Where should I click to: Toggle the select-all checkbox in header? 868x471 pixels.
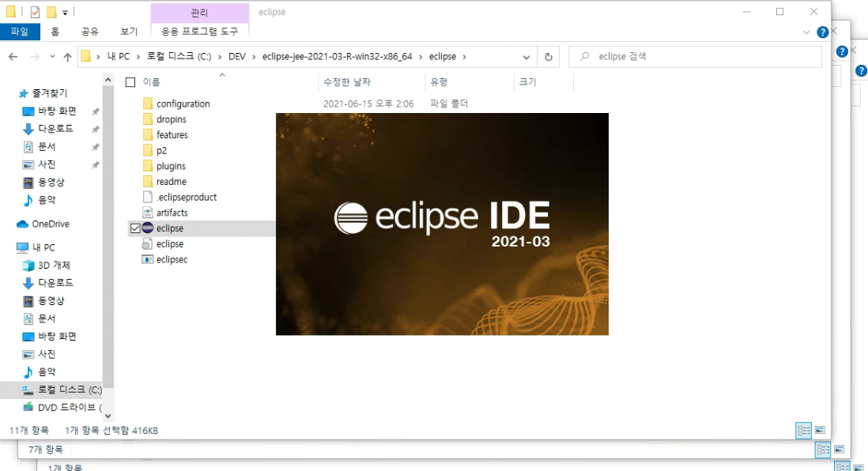click(x=130, y=82)
